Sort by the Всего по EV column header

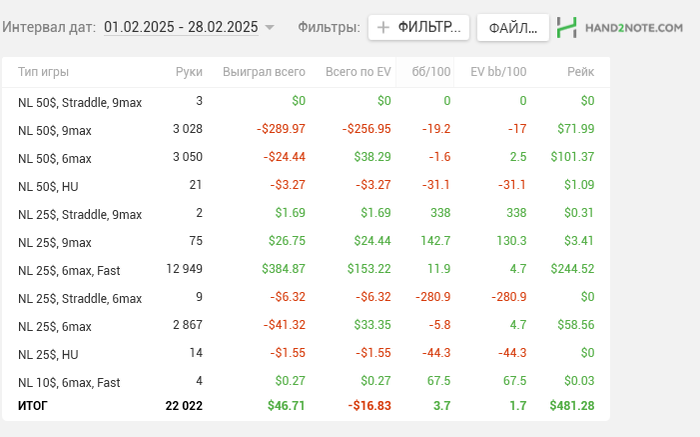point(358,72)
